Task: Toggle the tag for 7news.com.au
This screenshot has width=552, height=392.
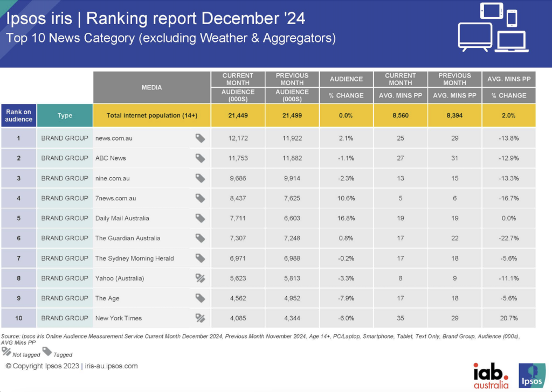Action: (x=200, y=198)
